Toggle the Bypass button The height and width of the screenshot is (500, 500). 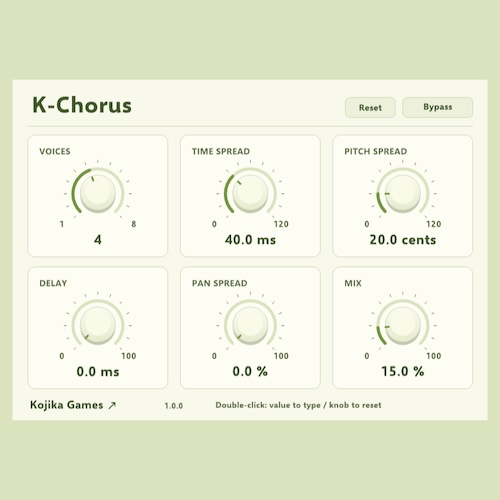coord(438,107)
